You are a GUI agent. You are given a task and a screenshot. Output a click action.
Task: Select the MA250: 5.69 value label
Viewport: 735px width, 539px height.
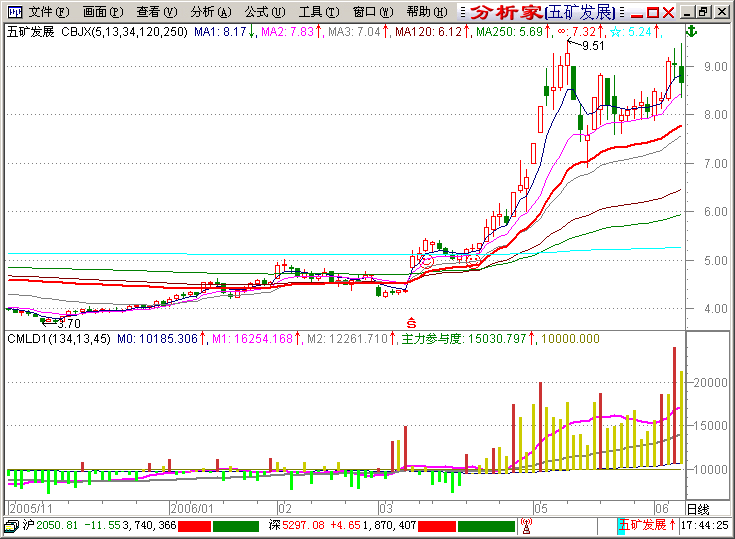(x=510, y=32)
